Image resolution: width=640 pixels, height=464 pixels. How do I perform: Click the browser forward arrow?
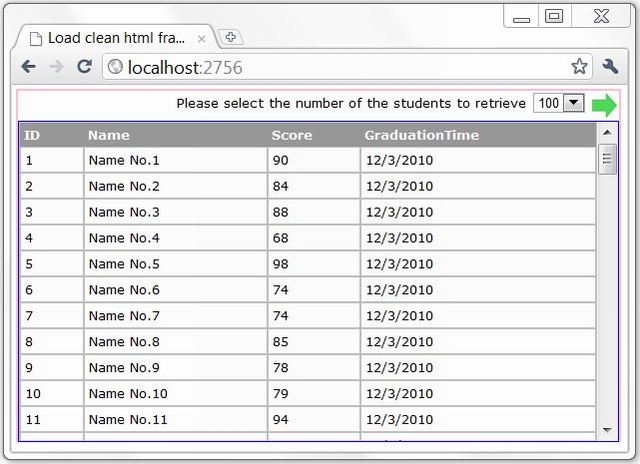[x=56, y=67]
